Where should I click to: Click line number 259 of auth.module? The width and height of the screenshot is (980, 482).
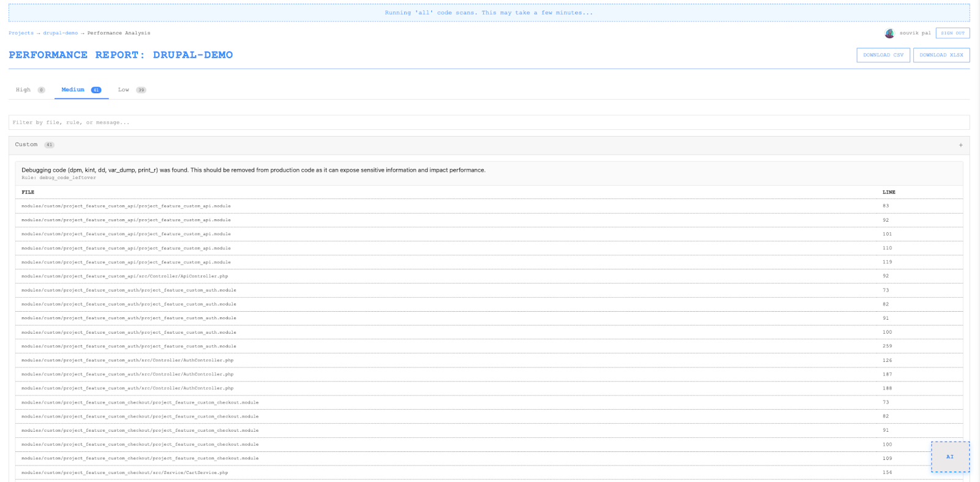(887, 346)
